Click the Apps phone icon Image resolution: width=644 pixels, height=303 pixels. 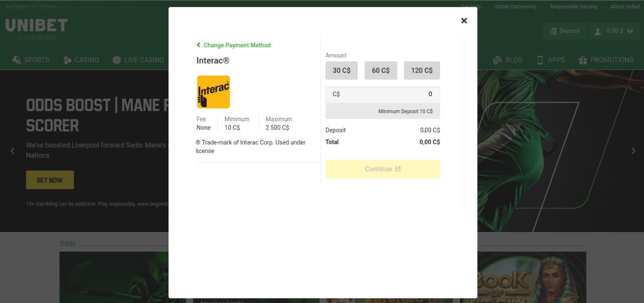[540, 60]
